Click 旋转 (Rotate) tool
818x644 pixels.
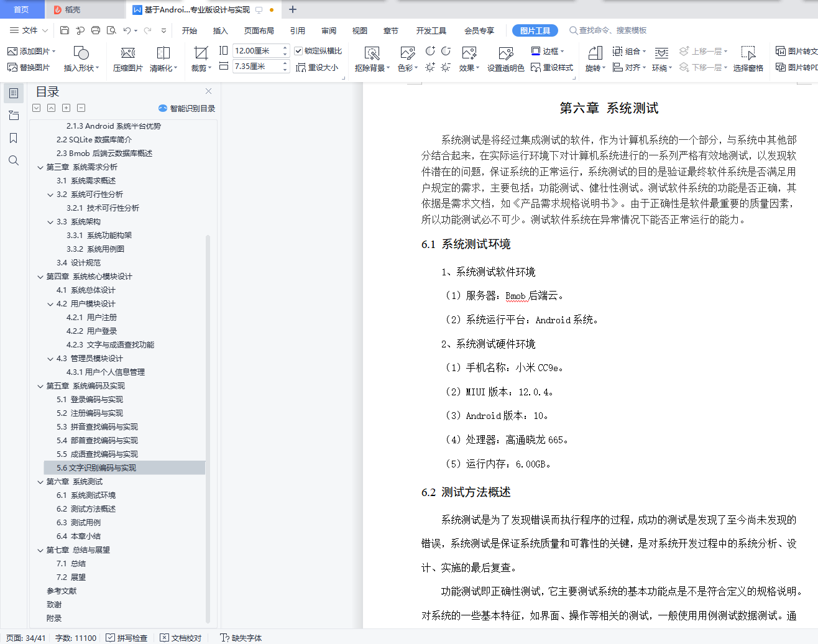click(595, 59)
